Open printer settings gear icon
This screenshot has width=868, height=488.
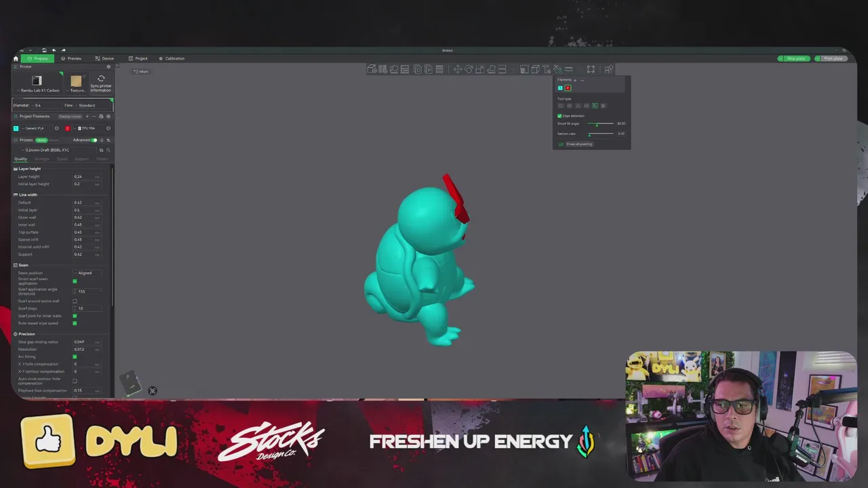pos(108,66)
